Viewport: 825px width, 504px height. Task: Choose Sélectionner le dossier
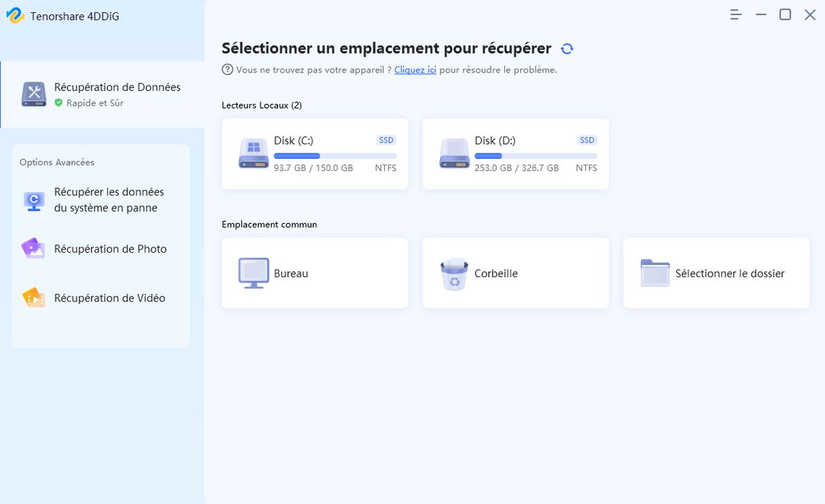point(716,273)
